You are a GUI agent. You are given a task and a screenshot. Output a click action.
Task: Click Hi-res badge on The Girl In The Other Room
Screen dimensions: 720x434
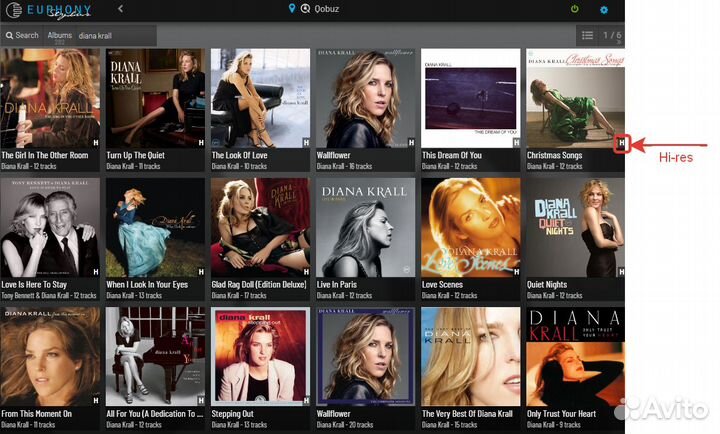click(96, 143)
